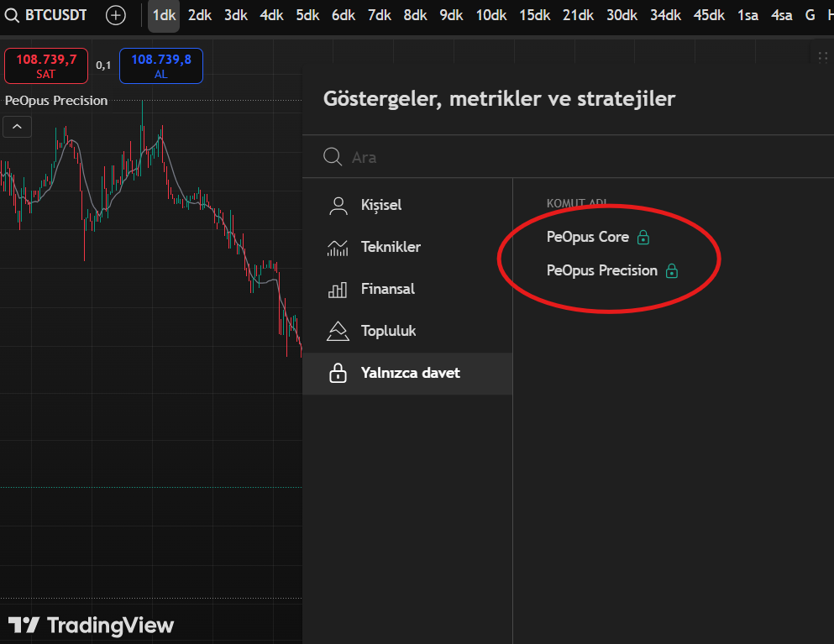
Task: Click the Topluluk mountain icon
Action: click(338, 332)
